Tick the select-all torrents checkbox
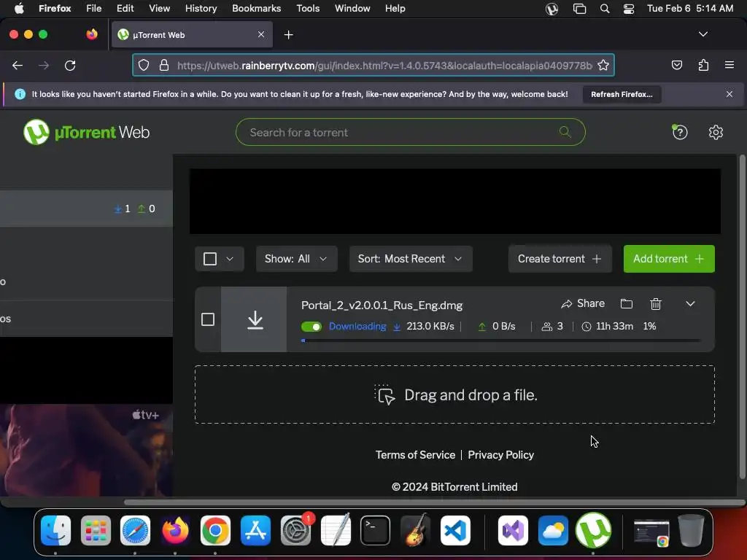The height and width of the screenshot is (560, 747). [x=210, y=259]
